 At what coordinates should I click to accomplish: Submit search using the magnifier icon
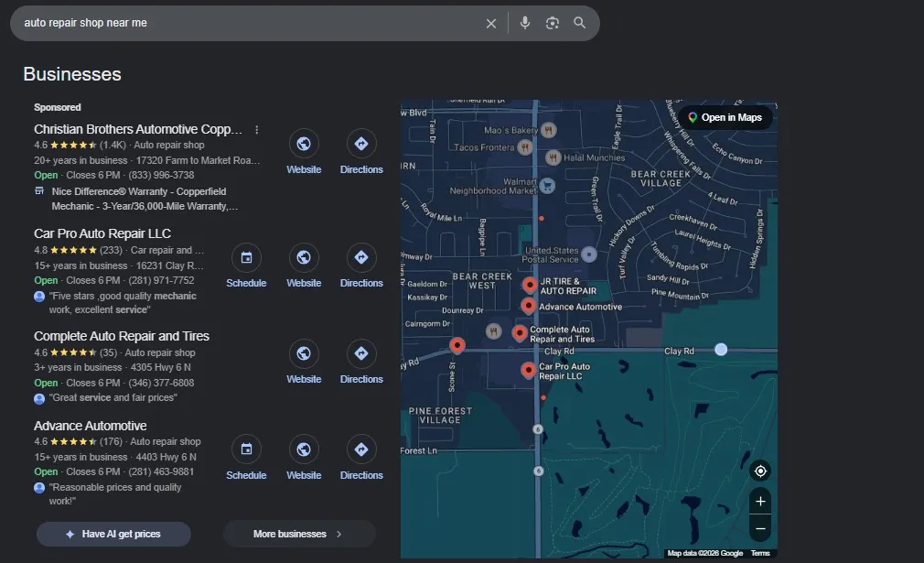(x=579, y=23)
